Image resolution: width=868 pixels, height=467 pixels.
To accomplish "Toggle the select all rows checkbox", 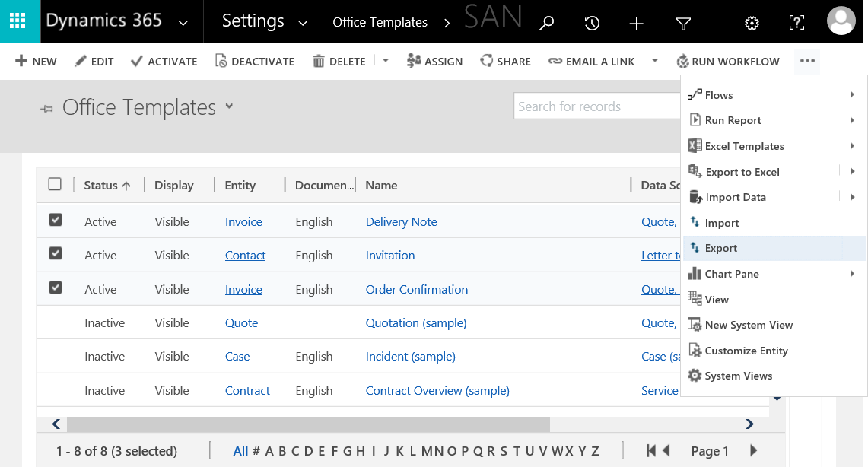I will click(x=55, y=184).
